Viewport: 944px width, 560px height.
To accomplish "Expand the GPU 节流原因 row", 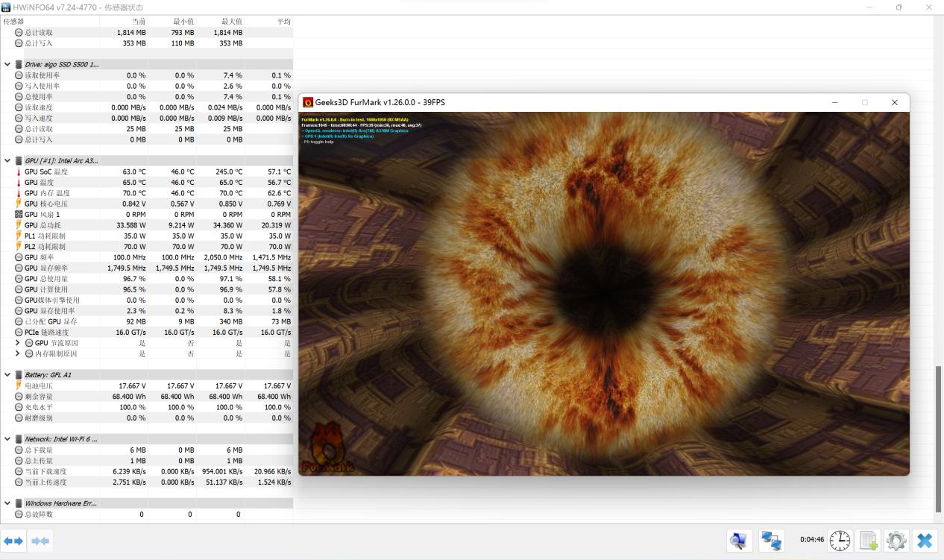I will tap(16, 342).
